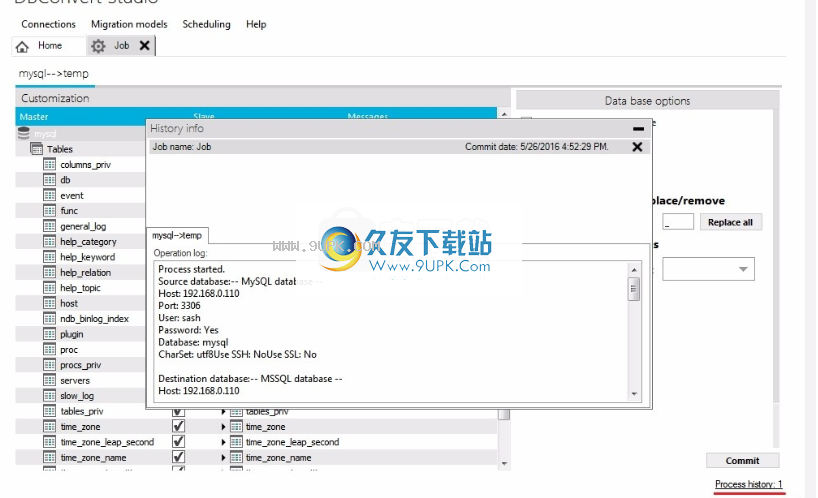This screenshot has width=818, height=498.
Task: Click the replace text input field
Action: (678, 222)
